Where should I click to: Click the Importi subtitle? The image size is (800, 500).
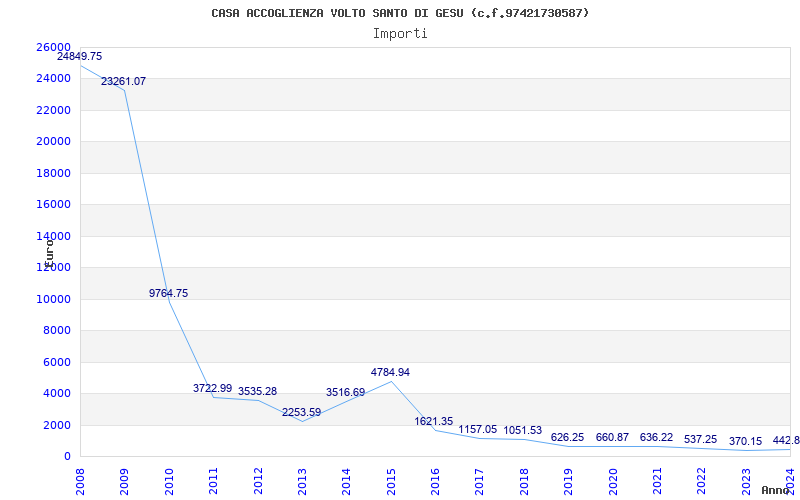pos(400,34)
